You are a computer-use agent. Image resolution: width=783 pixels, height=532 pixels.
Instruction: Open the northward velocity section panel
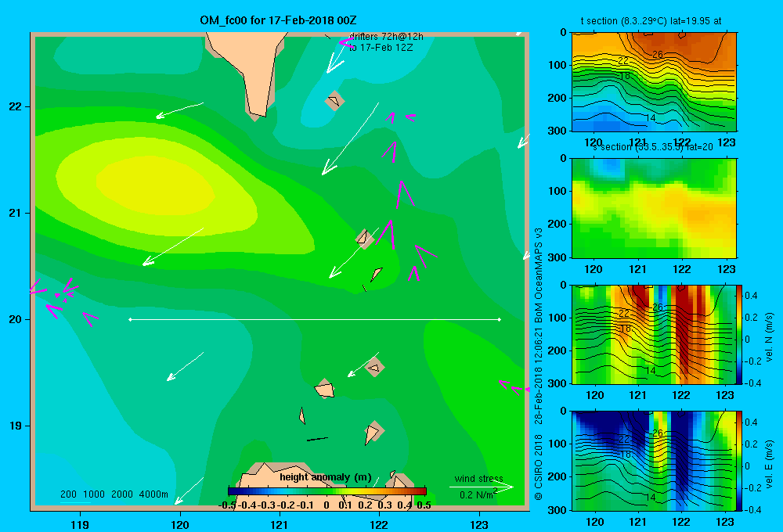point(654,334)
